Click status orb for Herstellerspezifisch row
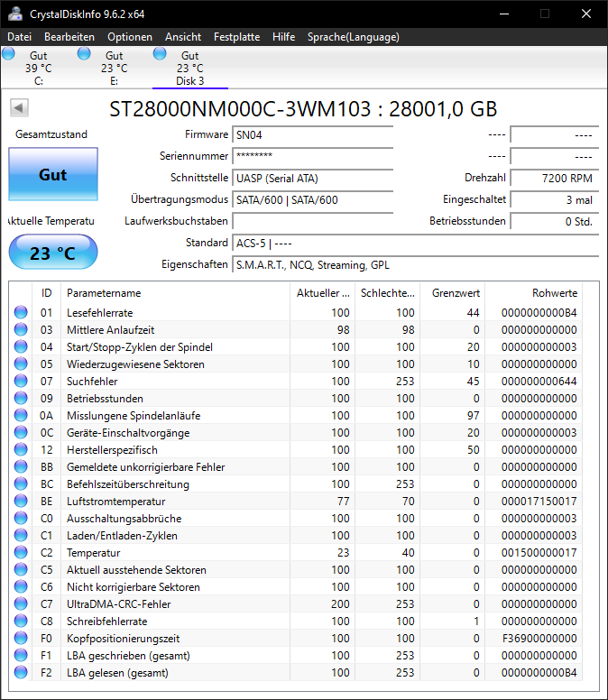608x700 pixels. (x=21, y=449)
